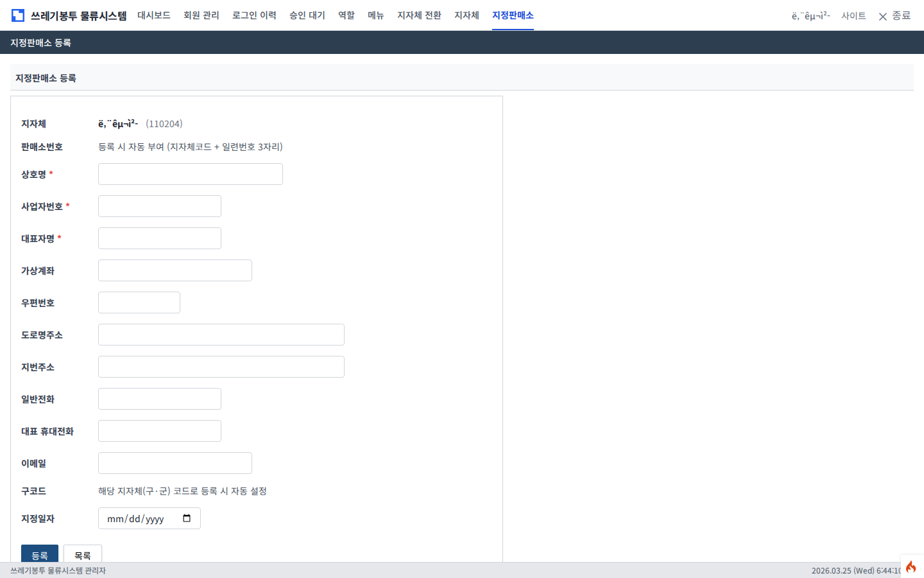Open the 메뉴 management section

pyautogui.click(x=375, y=15)
